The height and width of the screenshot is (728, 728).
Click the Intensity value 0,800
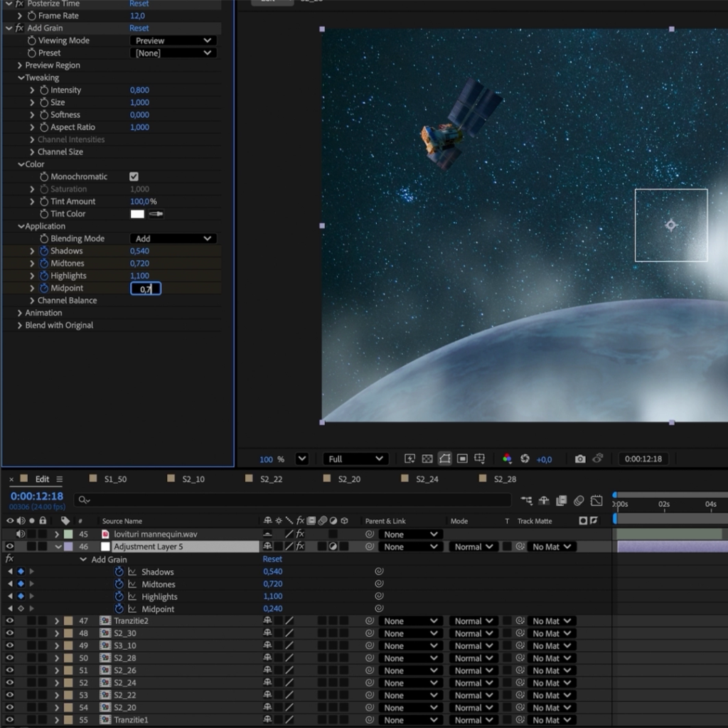(139, 90)
